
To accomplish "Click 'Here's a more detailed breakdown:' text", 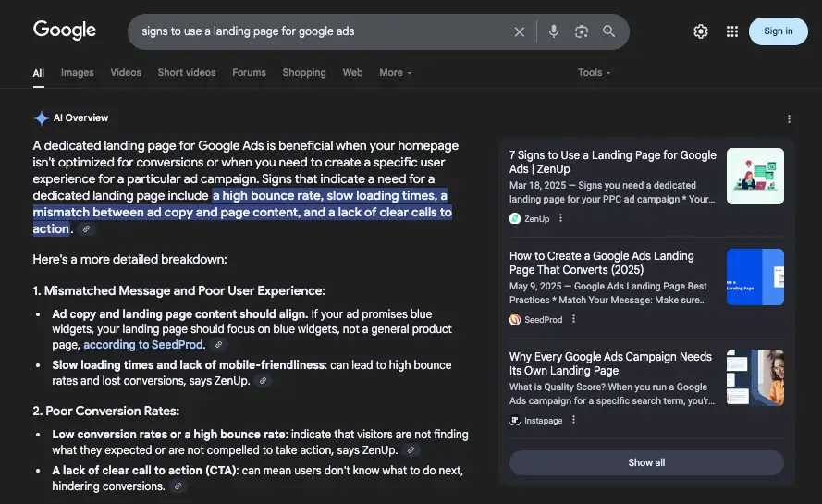I will [129, 259].
